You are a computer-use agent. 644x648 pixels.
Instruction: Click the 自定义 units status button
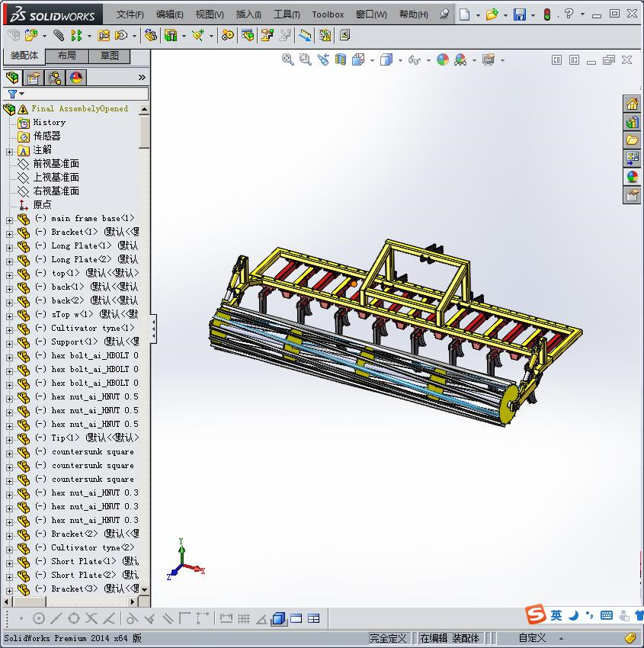click(532, 637)
